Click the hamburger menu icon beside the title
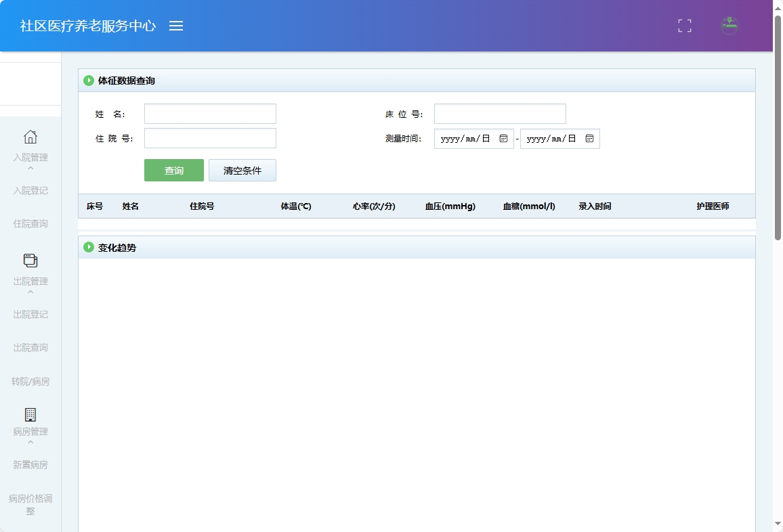The image size is (783, 532). tap(176, 26)
